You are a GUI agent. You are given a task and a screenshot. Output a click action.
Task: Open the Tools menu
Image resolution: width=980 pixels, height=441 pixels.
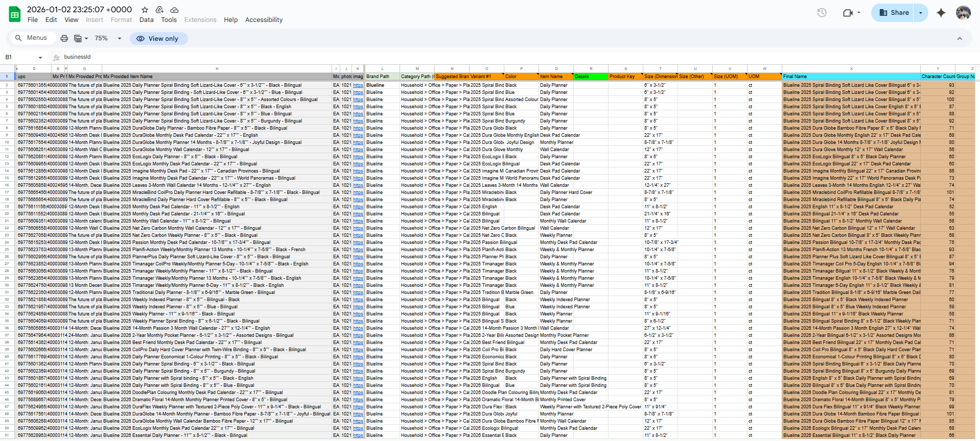pos(169,20)
